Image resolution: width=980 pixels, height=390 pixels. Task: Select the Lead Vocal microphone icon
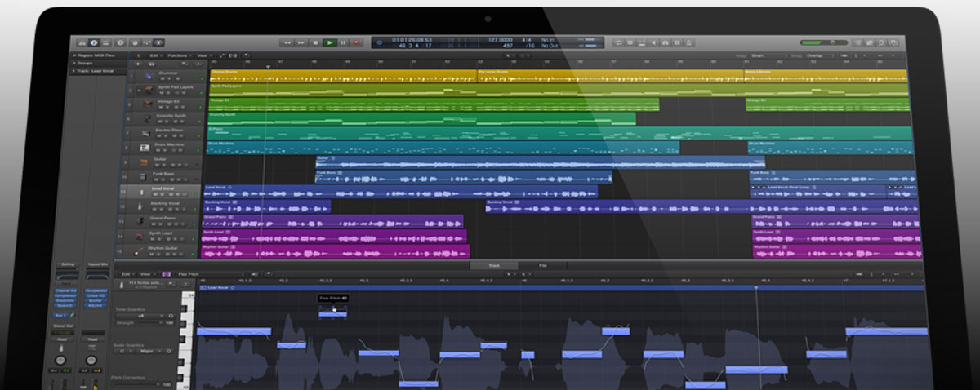tap(141, 193)
